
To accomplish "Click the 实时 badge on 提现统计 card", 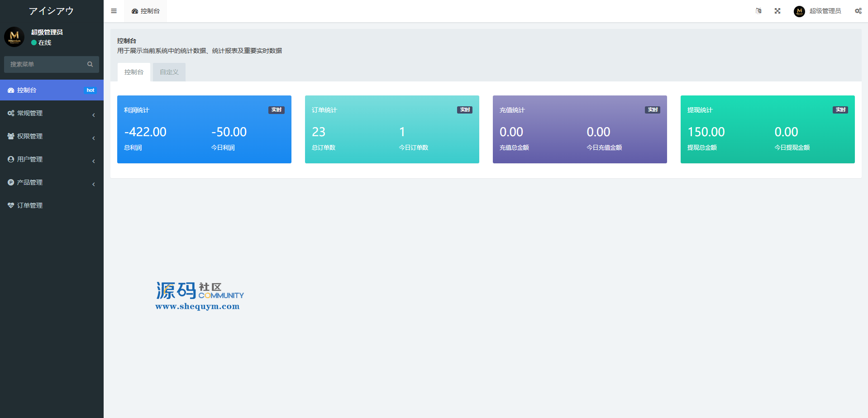I will point(840,110).
